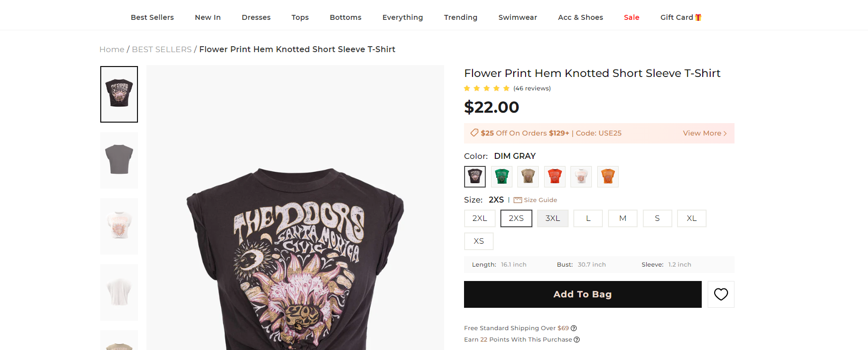The width and height of the screenshot is (868, 350).
Task: Click help icon beside Earn 22 Points
Action: coord(577,340)
